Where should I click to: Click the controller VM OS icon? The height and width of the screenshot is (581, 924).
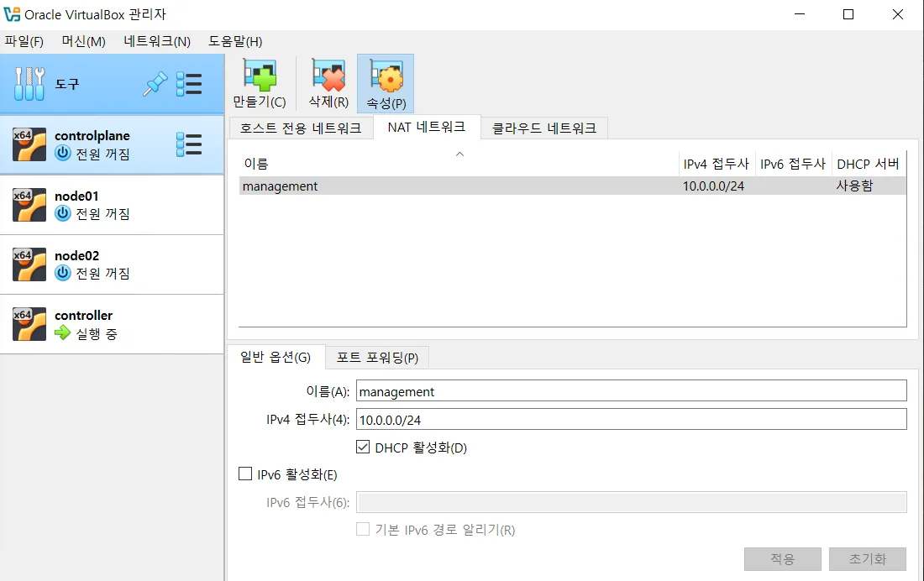click(29, 324)
